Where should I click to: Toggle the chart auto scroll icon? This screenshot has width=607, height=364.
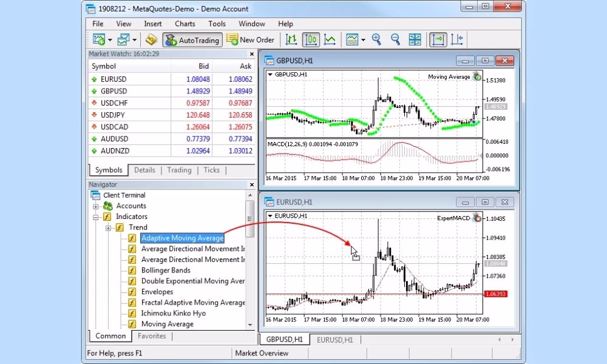pos(438,40)
